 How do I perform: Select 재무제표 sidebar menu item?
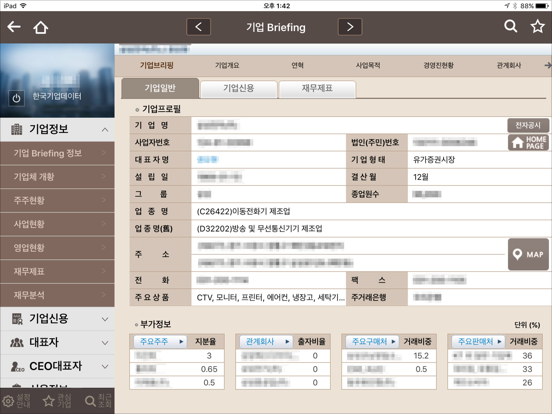(57, 271)
